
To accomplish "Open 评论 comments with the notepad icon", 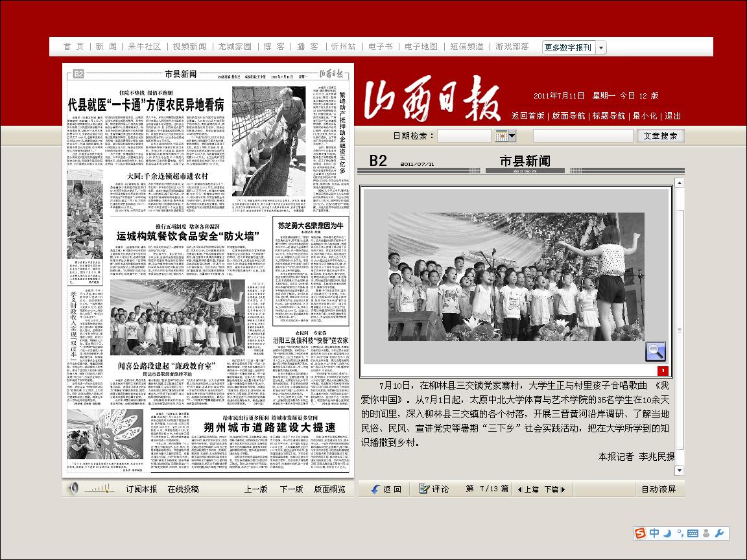I will (424, 489).
